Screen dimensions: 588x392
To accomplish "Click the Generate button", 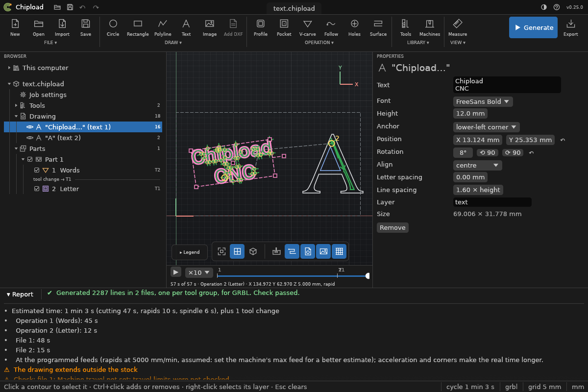I will tap(533, 27).
